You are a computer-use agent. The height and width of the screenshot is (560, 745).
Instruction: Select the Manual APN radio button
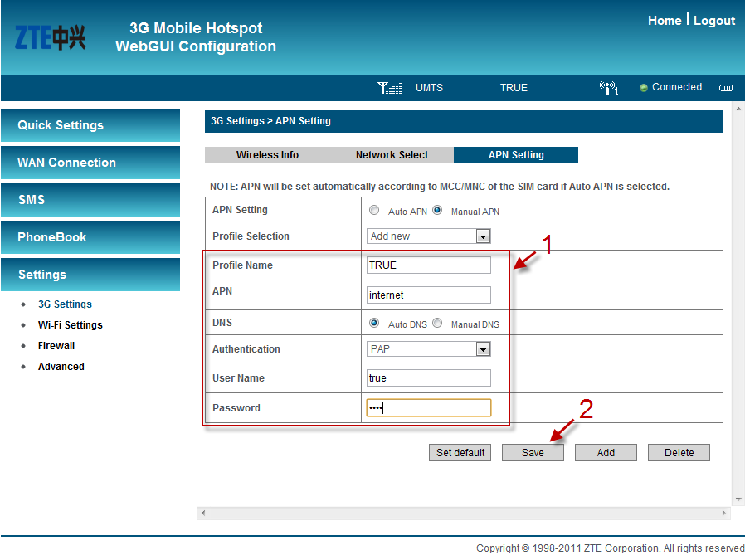click(x=437, y=211)
